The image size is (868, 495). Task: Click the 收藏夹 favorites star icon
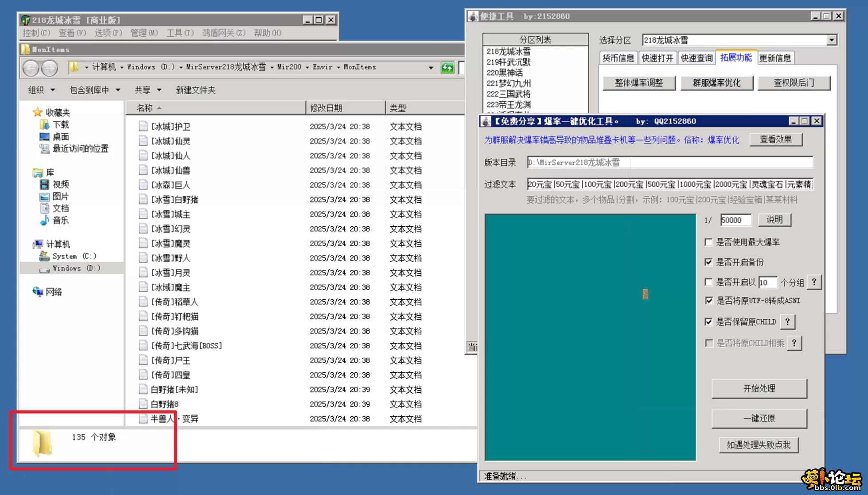point(38,112)
